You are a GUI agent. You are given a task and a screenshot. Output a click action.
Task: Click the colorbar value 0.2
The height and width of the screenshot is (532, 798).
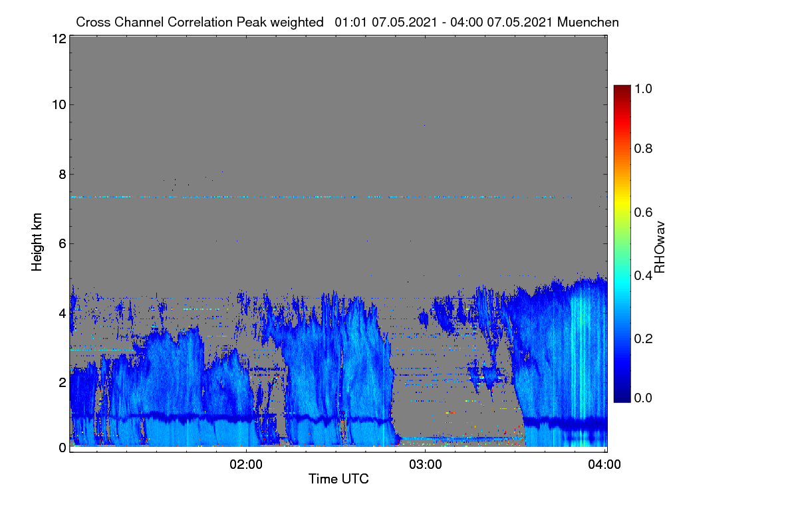click(x=644, y=338)
